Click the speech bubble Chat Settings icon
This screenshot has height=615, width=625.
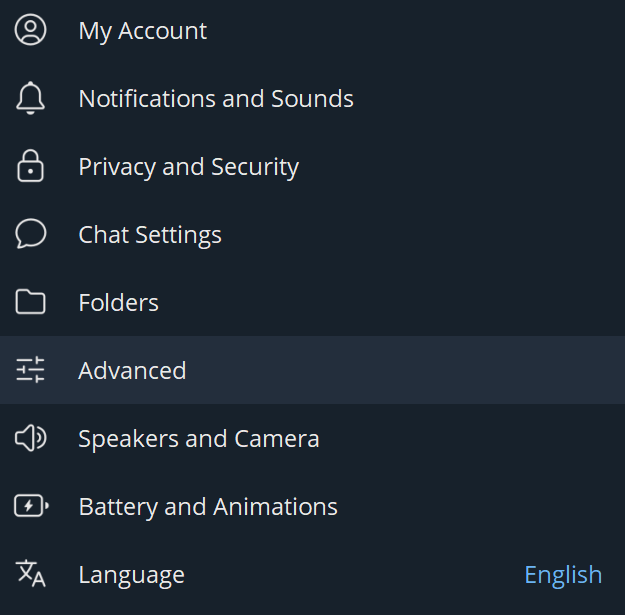pyautogui.click(x=31, y=234)
